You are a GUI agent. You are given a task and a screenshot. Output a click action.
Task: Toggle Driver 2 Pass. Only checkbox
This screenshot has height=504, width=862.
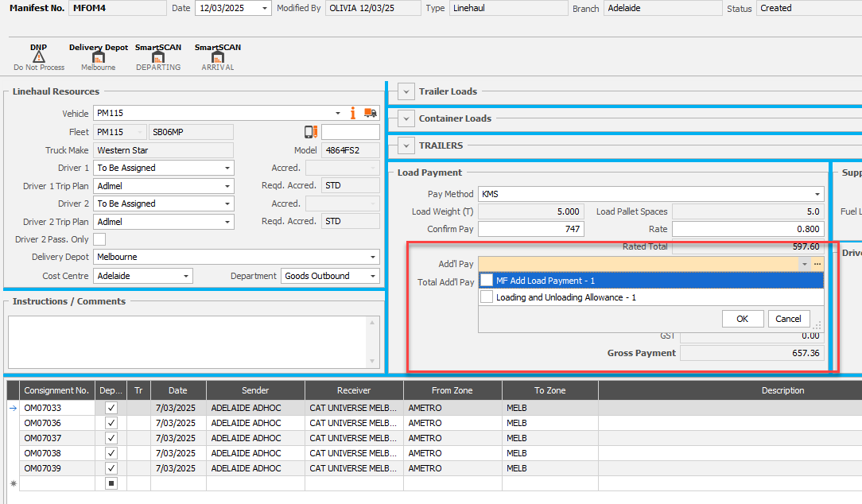[99, 239]
